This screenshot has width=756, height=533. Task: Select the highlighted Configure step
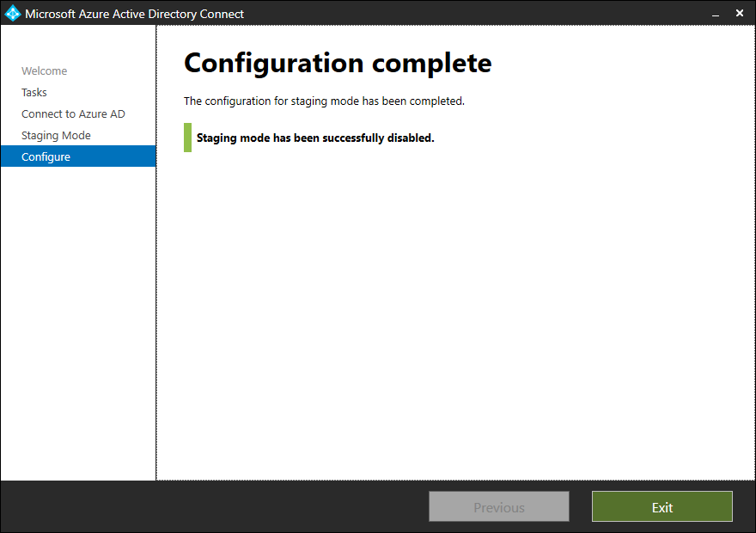(78, 156)
